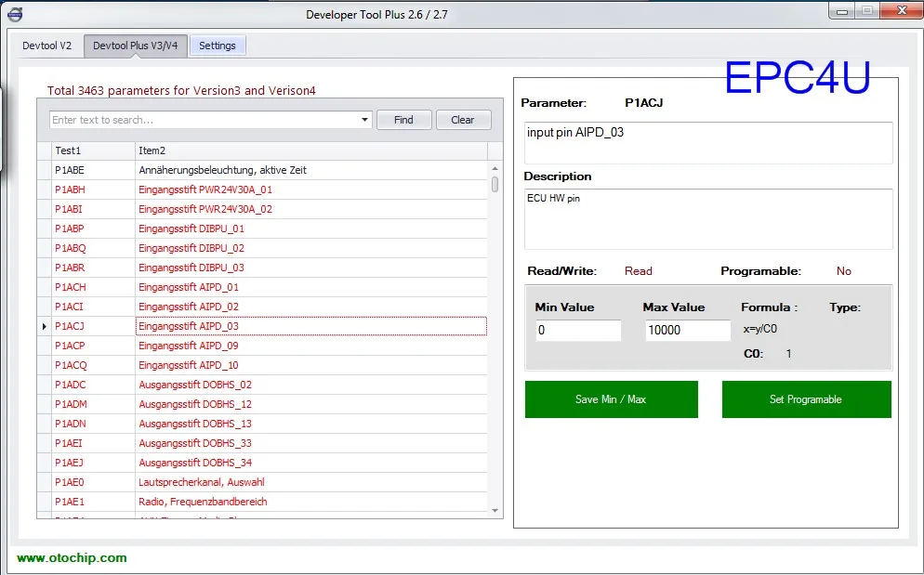Select 'Ausgangsstift DOBHS_34' cell
The image size is (924, 575).
tap(311, 462)
